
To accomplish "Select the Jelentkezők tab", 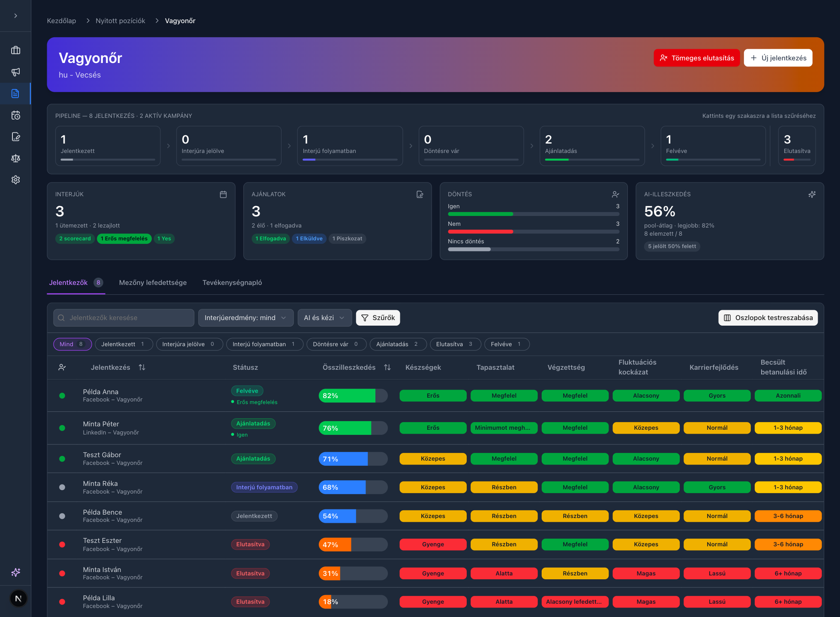I will pos(76,283).
